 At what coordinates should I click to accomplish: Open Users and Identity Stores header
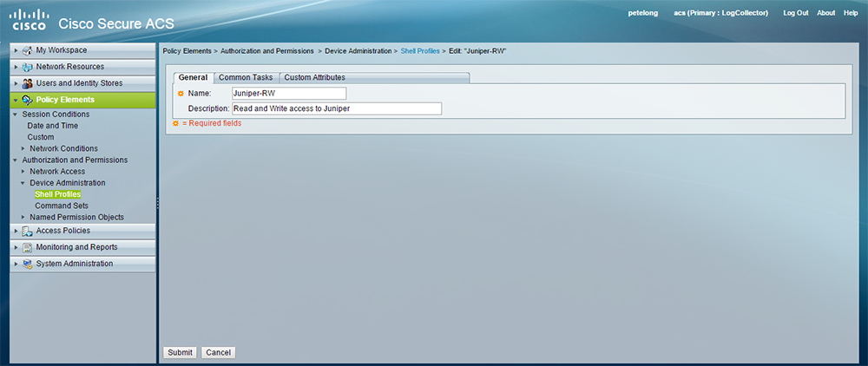click(83, 83)
